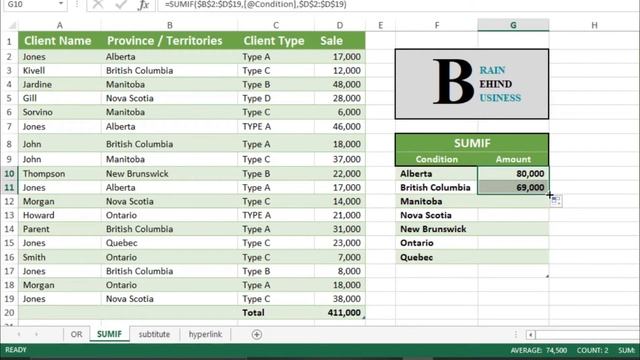Click the Ontario condition cell
Screen dimensions: 640x360
click(436, 243)
